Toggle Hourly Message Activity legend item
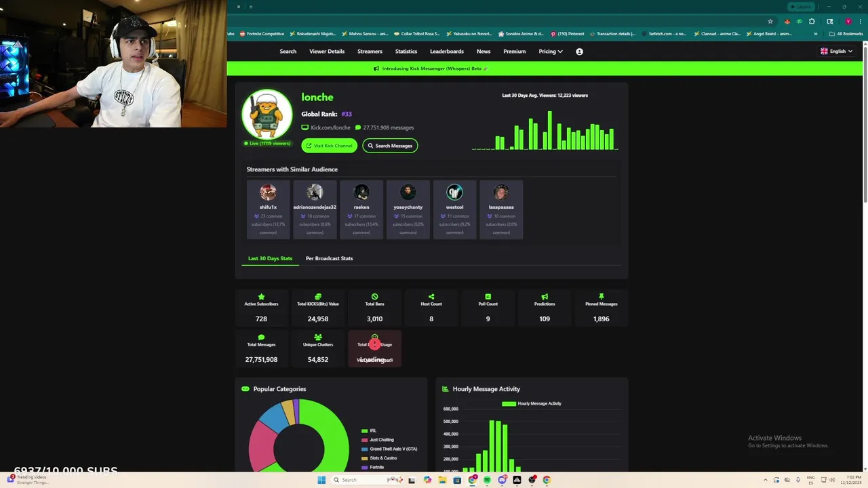Image resolution: width=868 pixels, height=488 pixels. click(531, 404)
